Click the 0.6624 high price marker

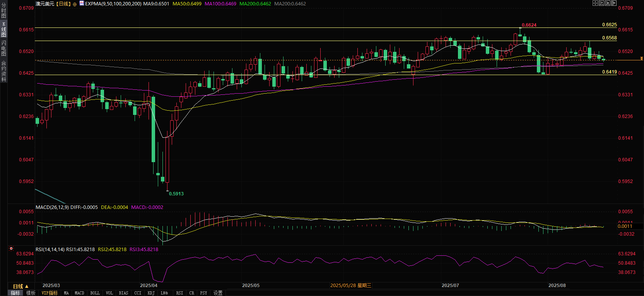(529, 25)
